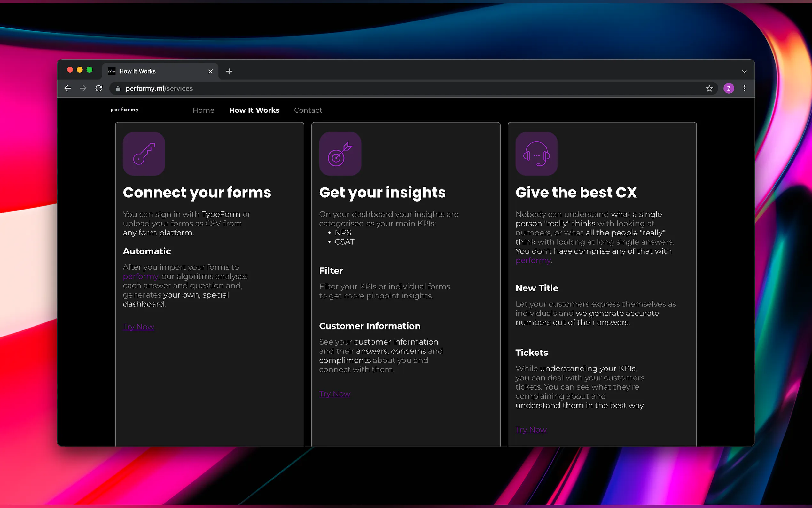Open the Chrome three-dot menu
The image size is (812, 508).
[744, 88]
